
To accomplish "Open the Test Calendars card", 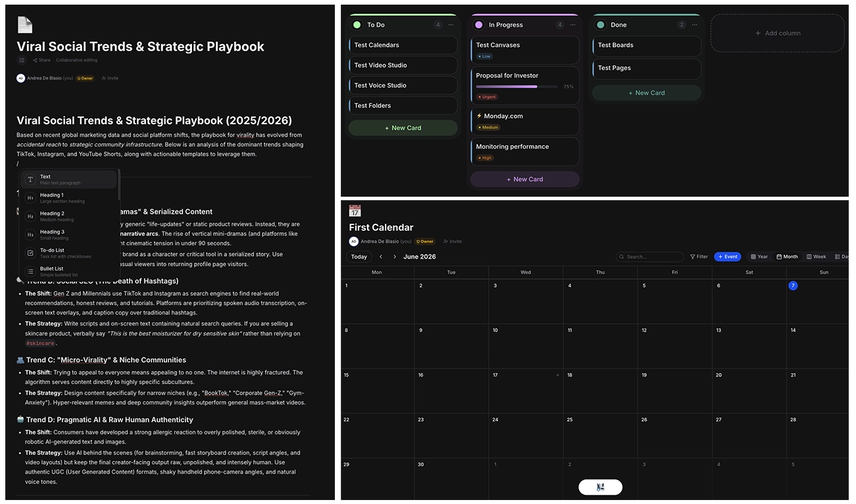I will 403,45.
